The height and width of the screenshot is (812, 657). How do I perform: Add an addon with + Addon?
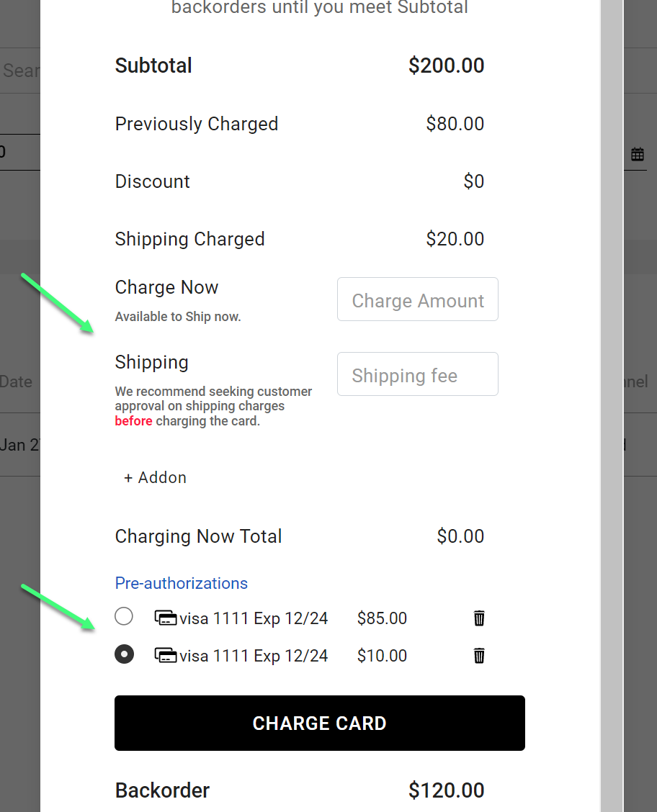click(156, 478)
